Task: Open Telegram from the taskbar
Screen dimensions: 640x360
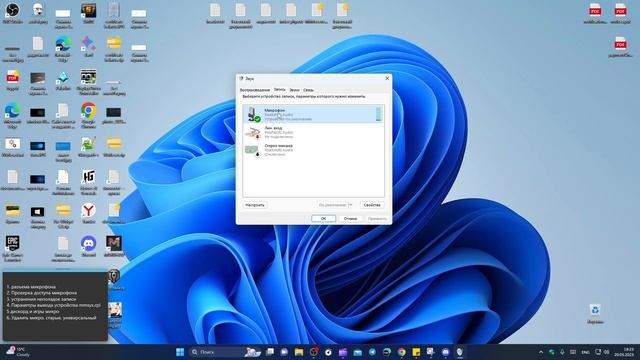Action: (372, 352)
